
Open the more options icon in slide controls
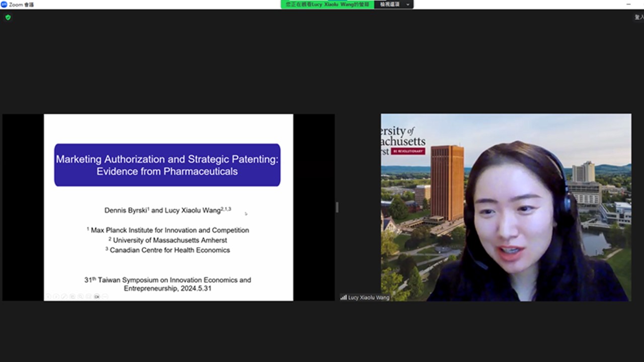[105, 297]
